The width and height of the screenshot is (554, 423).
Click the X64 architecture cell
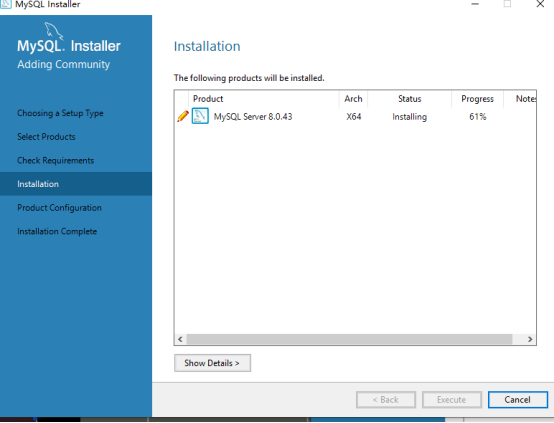pos(354,117)
